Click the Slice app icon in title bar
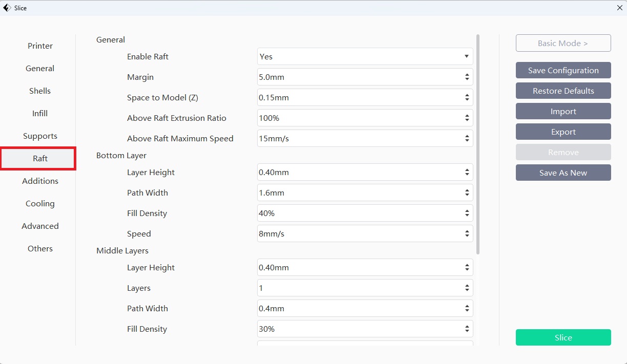 pos(7,8)
